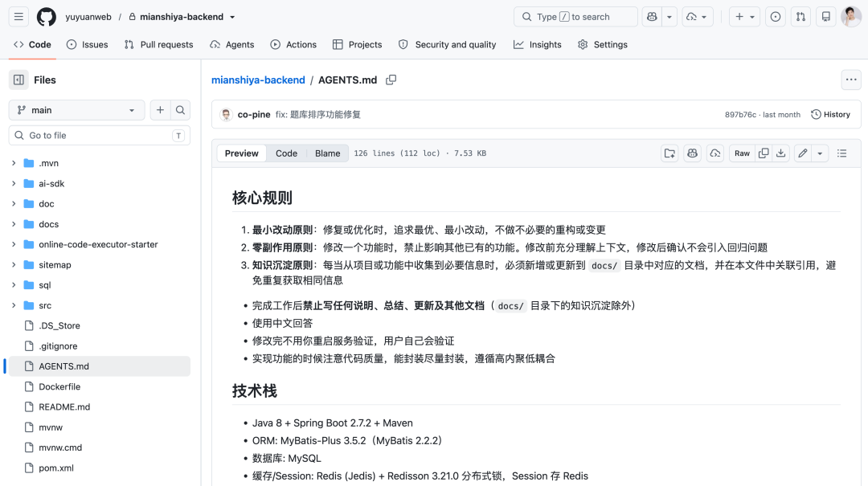The image size is (868, 486).
Task: Expand the .mvn folder
Action: click(x=14, y=163)
